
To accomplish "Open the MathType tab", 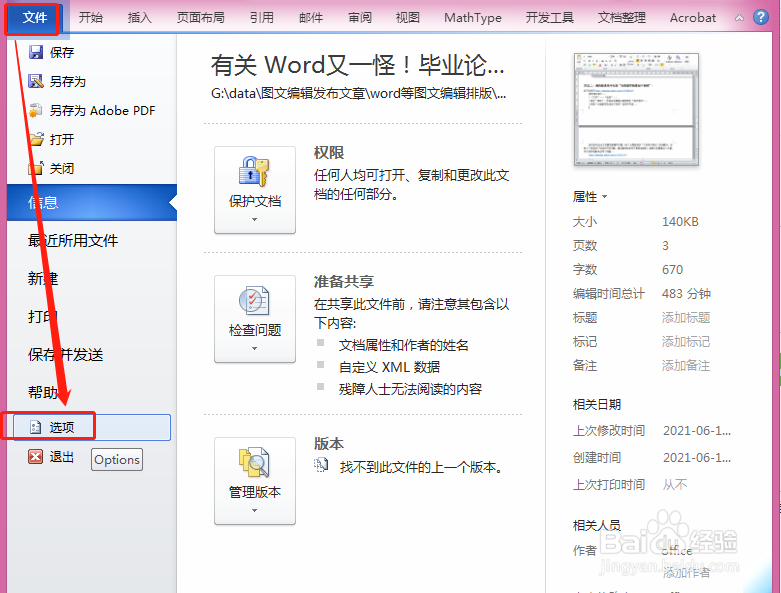I will coord(473,18).
